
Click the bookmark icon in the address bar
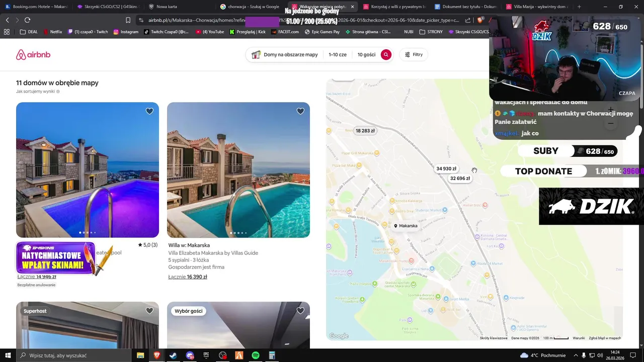click(128, 20)
